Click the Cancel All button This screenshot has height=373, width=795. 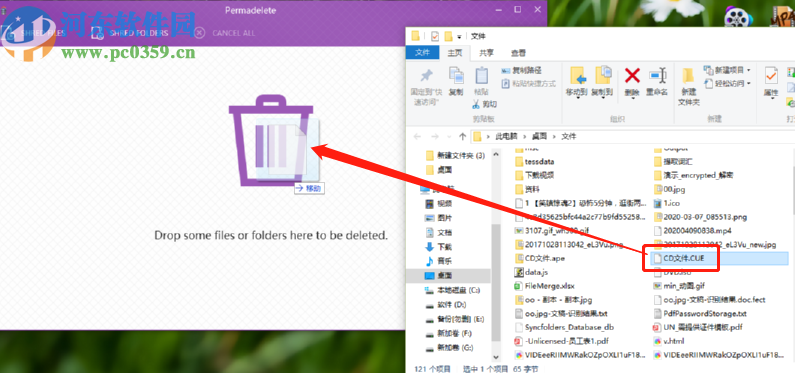(225, 33)
